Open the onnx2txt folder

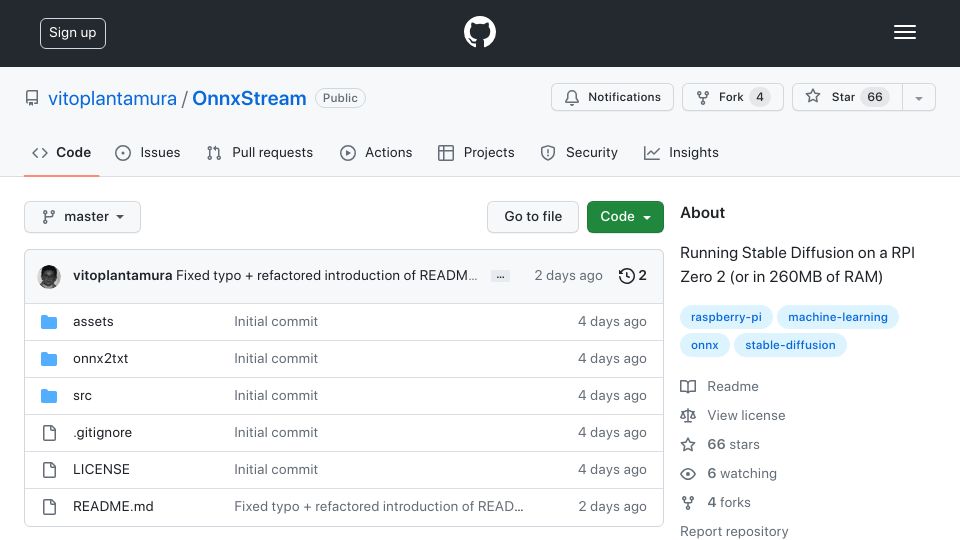[x=100, y=359]
